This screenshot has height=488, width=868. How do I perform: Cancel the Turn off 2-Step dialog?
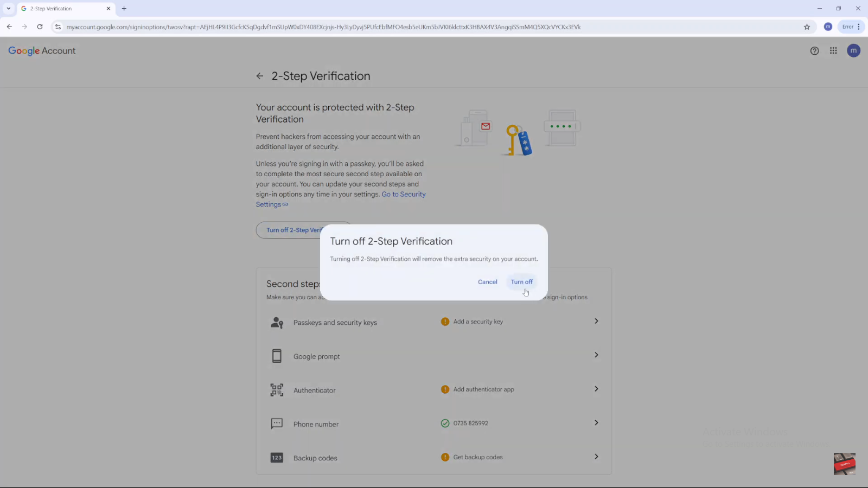tap(487, 282)
